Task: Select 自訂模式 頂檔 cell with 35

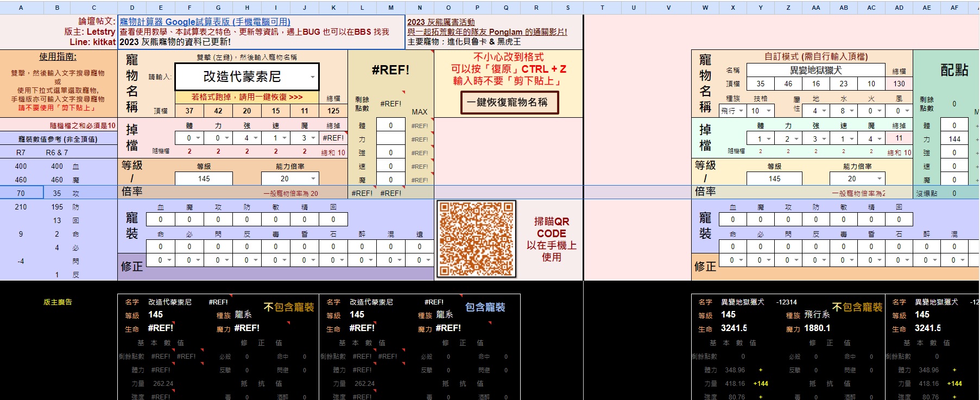Action: [761, 84]
